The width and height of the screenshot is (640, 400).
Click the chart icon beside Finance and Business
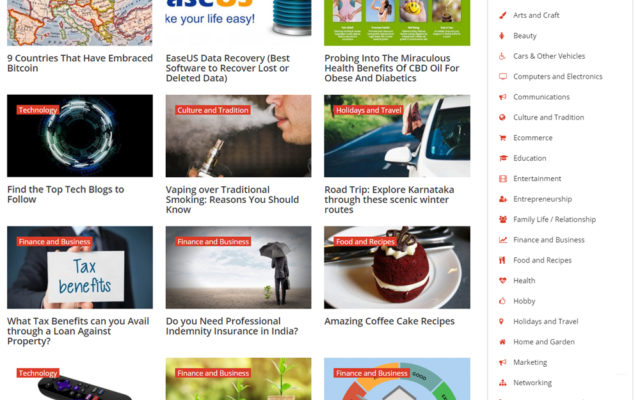tap(503, 240)
